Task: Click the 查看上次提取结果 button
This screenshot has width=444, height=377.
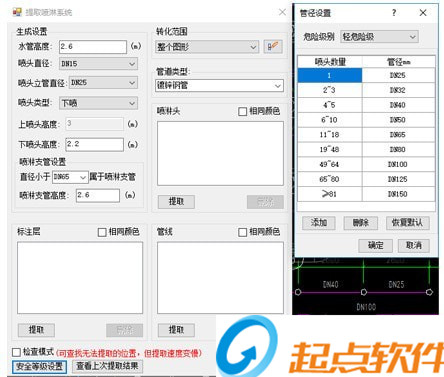Action: pos(107,366)
